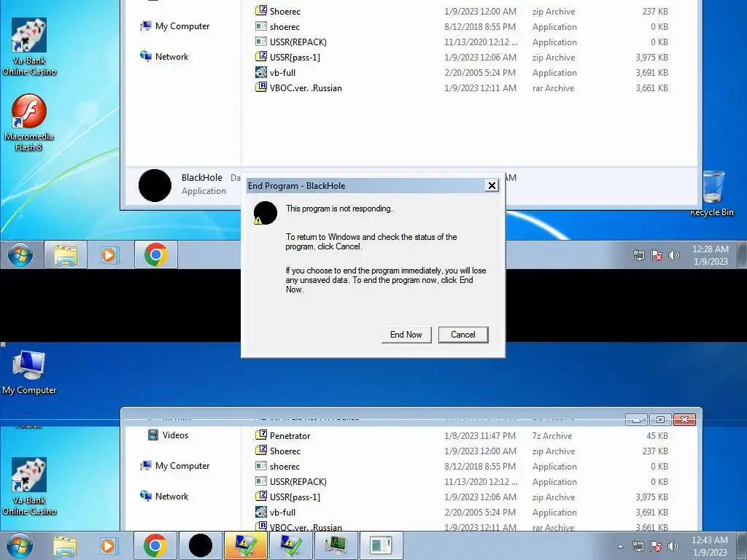Close the End Program - BlackHole dialog

click(x=492, y=186)
